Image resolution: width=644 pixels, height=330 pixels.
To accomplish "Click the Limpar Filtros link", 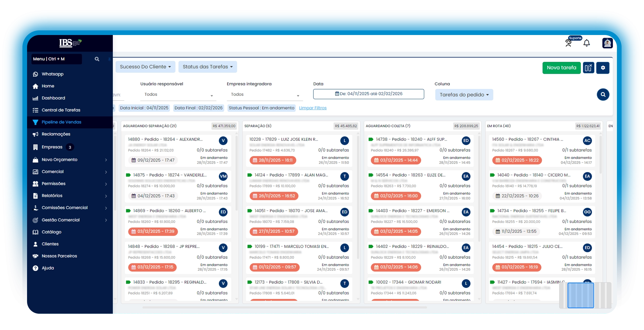I will tap(313, 108).
